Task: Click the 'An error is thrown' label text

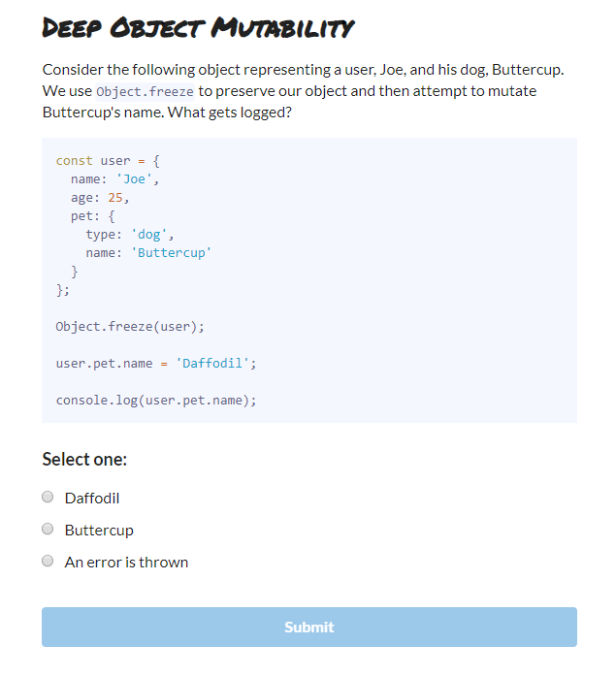Action: click(x=126, y=562)
